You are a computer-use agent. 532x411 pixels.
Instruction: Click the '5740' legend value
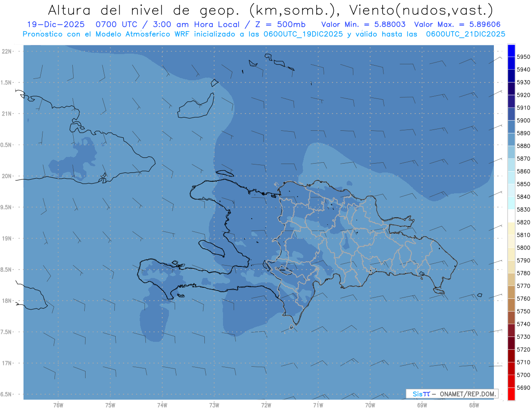coord(523,324)
